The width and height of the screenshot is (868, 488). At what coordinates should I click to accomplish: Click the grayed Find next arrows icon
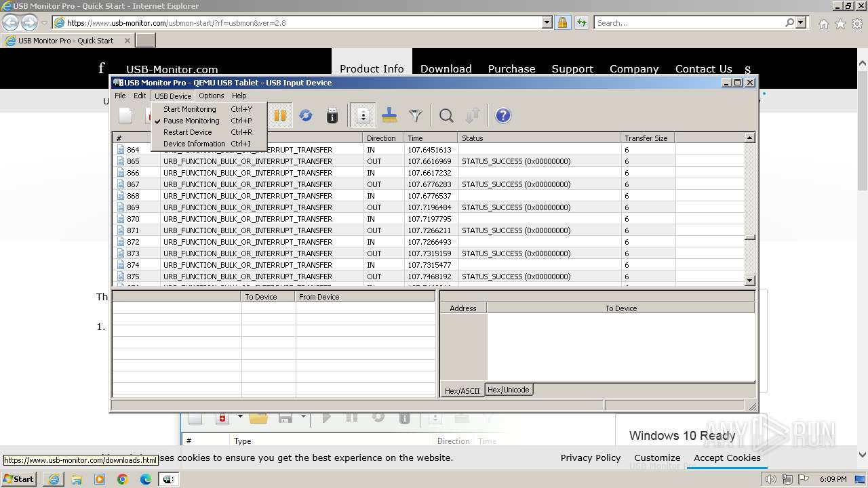pos(473,116)
